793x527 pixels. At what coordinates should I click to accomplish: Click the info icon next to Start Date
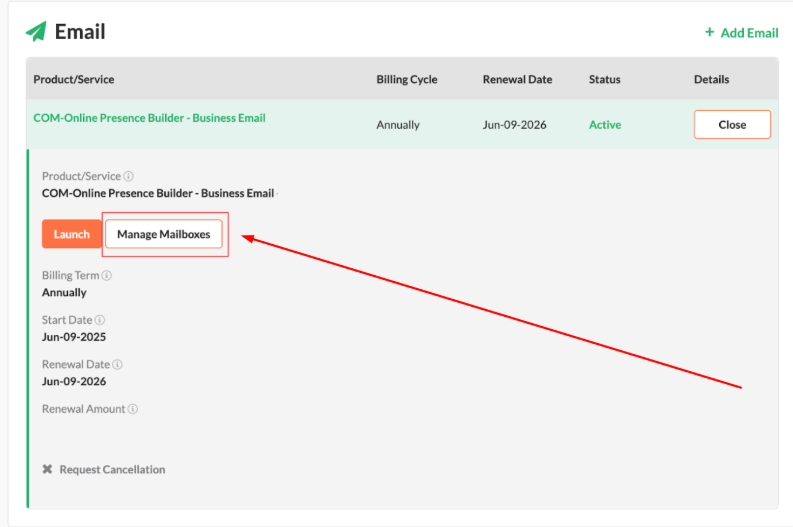[100, 320]
